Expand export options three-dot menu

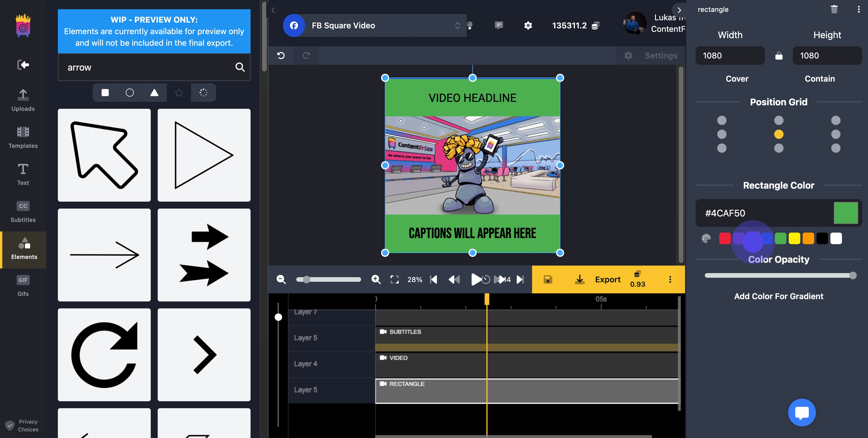[670, 279]
